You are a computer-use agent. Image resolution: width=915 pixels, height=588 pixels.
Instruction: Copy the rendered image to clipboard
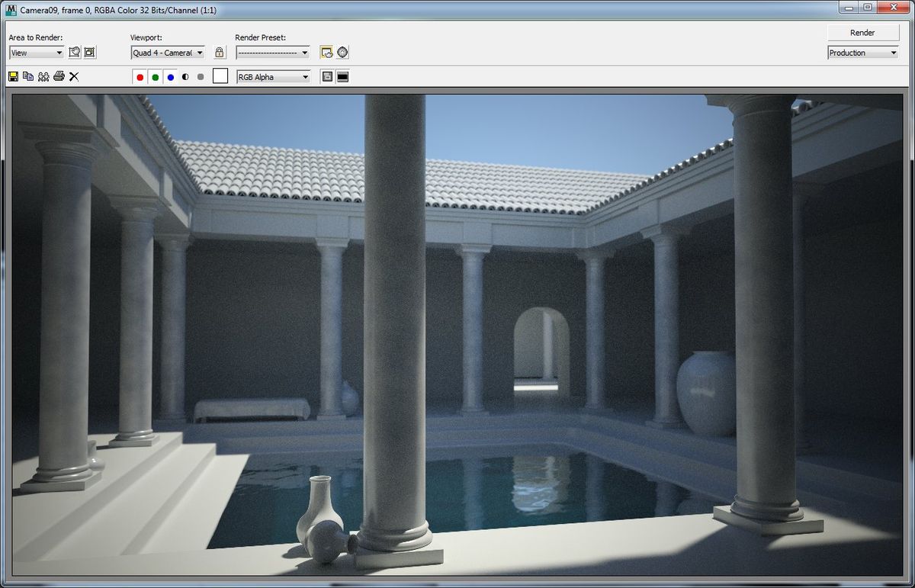tap(28, 76)
